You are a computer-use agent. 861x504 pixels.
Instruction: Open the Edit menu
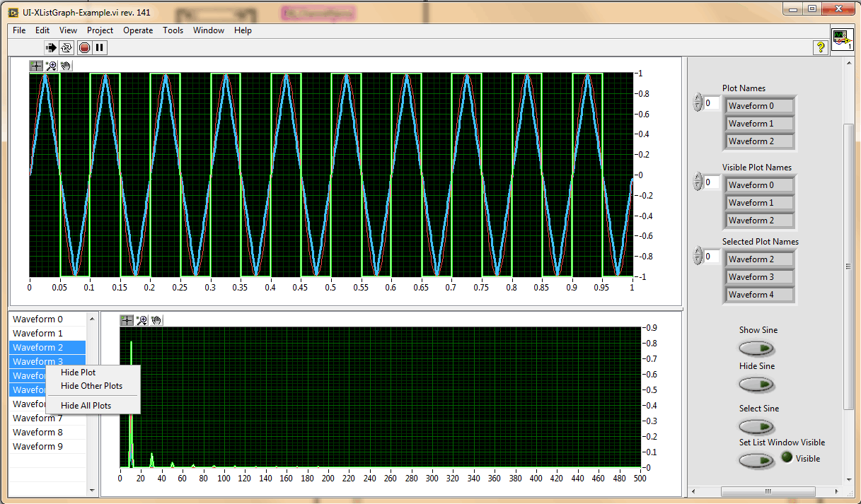[x=42, y=30]
